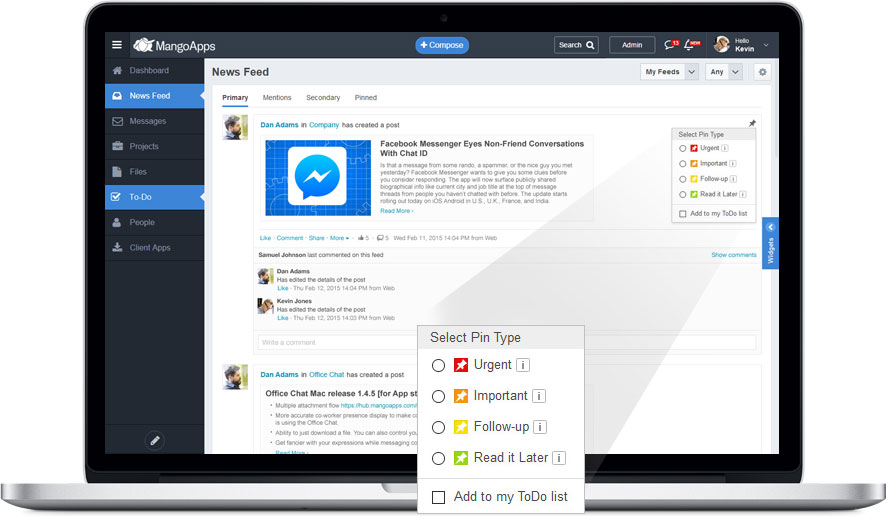Click the Dashboard home icon
This screenshot has height=516, width=886.
coord(117,71)
